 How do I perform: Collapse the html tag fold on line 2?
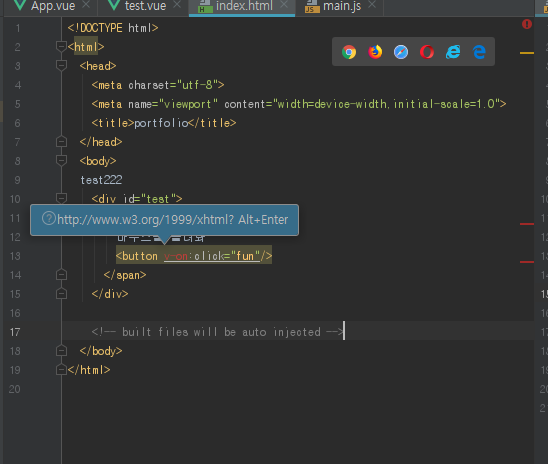[61, 46]
